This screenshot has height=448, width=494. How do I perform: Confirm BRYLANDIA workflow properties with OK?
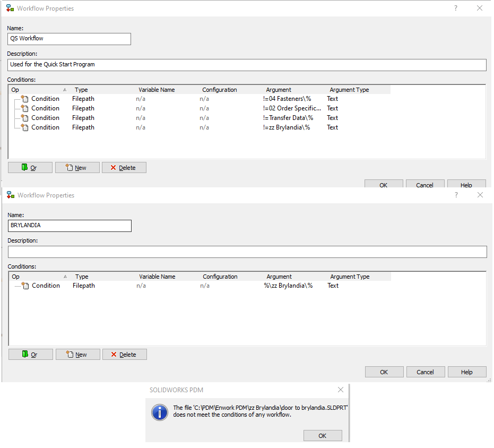point(384,372)
